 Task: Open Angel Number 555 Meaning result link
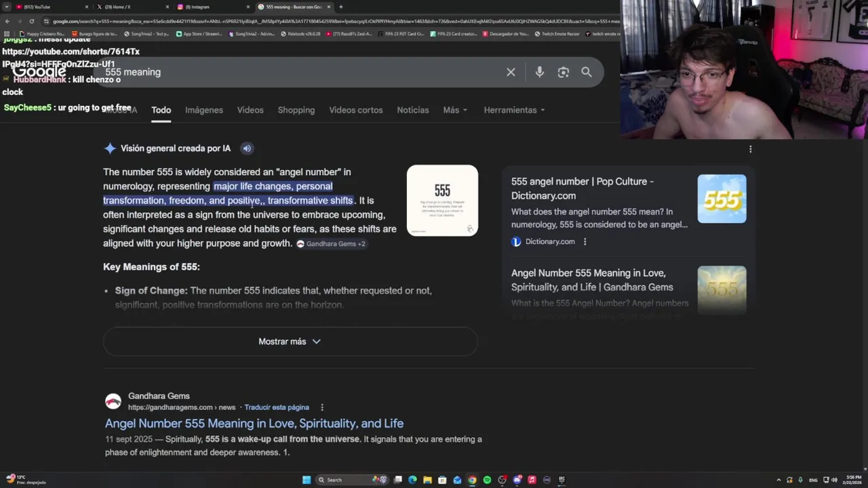coord(254,424)
